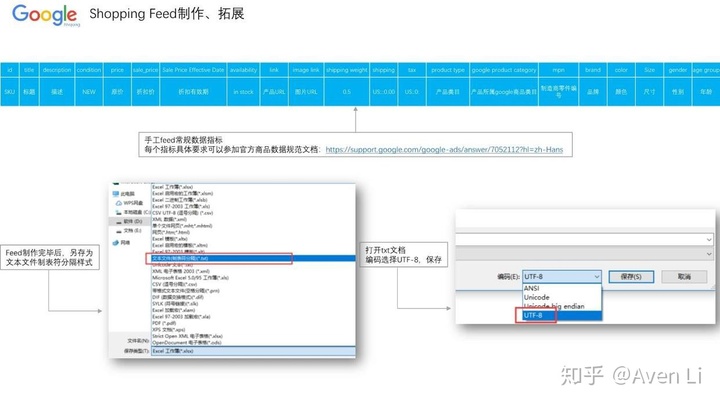This screenshot has width=720, height=405.
Task: Click the 取消 cancel button
Action: pos(684,276)
